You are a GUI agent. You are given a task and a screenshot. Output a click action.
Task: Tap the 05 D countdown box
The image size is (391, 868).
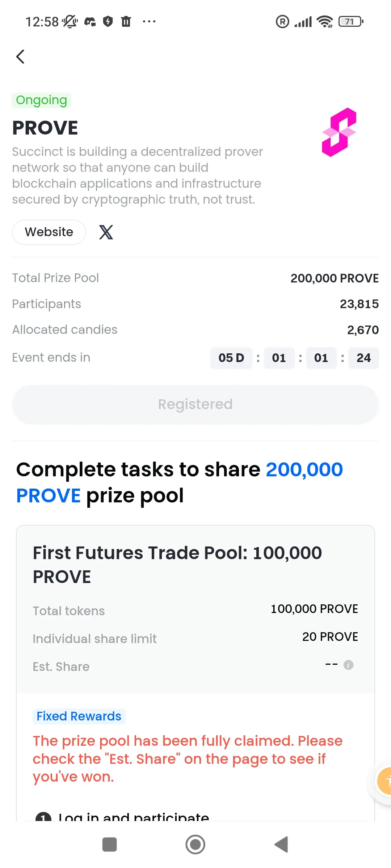pyautogui.click(x=231, y=358)
